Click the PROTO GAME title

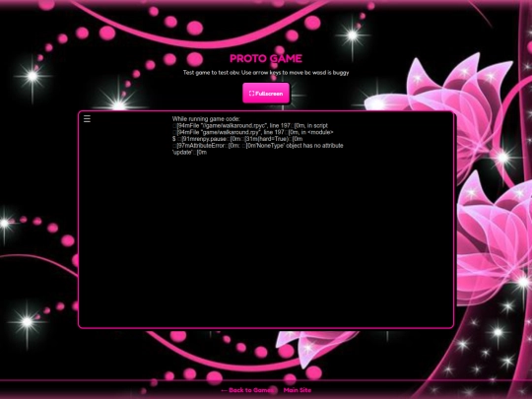pyautogui.click(x=266, y=59)
